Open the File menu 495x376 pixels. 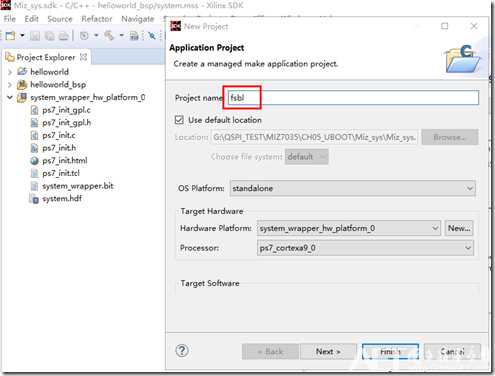10,19
